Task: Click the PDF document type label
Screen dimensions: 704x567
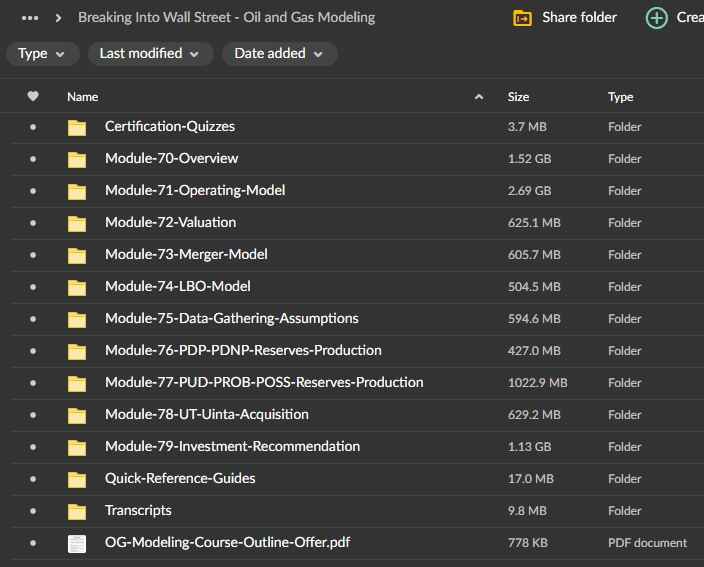Action: [647, 543]
